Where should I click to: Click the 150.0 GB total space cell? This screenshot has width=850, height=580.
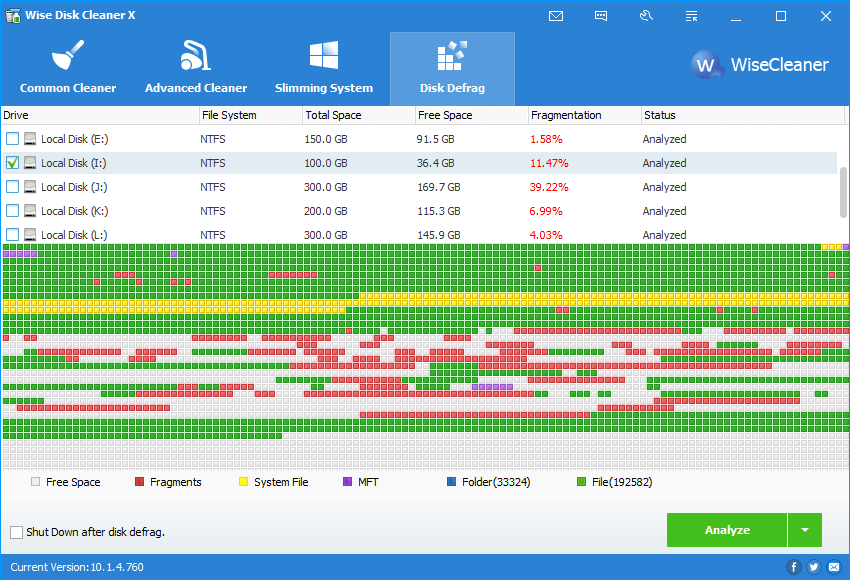[325, 139]
